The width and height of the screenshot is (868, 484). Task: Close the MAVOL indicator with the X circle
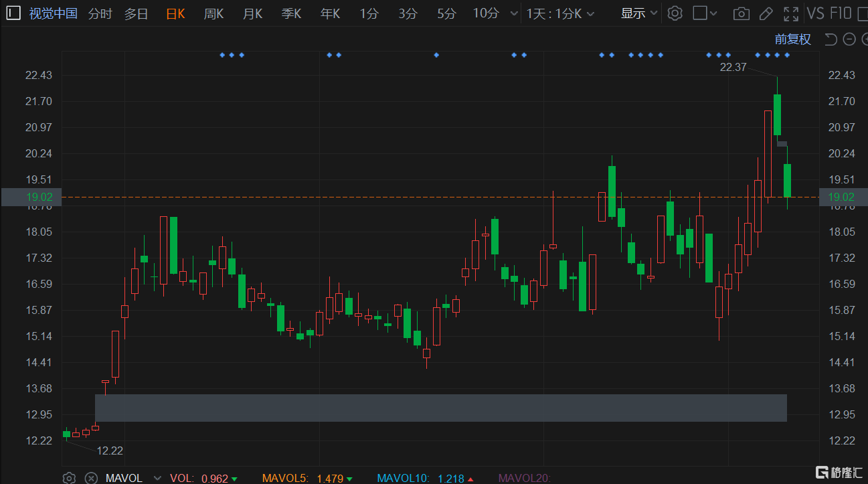click(x=91, y=478)
